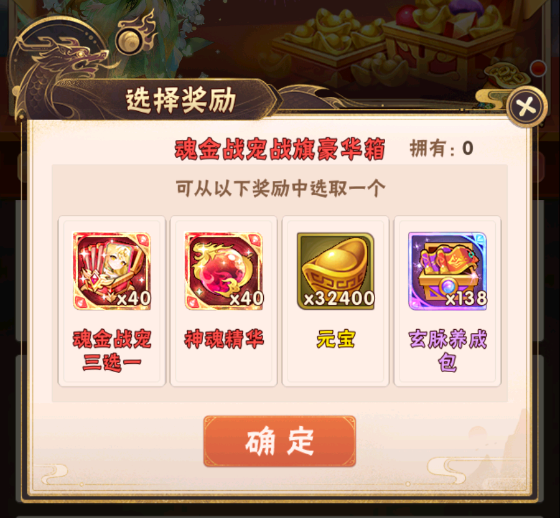
Task: Close the 选择奖励 dialog with X
Action: click(x=526, y=106)
